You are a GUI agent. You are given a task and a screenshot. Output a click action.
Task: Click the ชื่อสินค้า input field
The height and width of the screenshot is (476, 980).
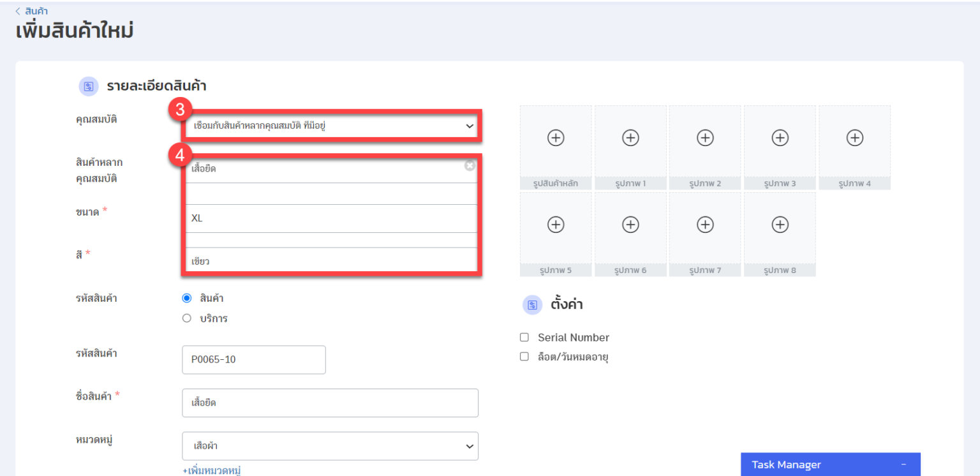330,403
